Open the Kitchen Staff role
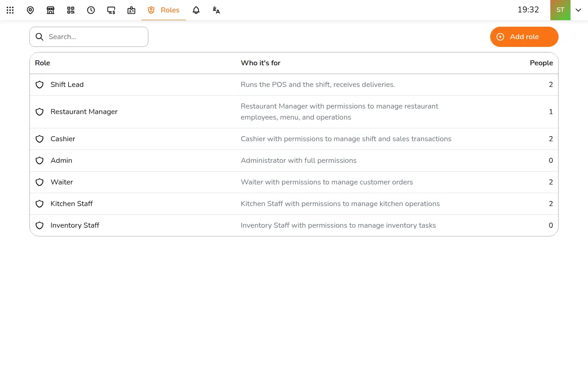 (294, 204)
